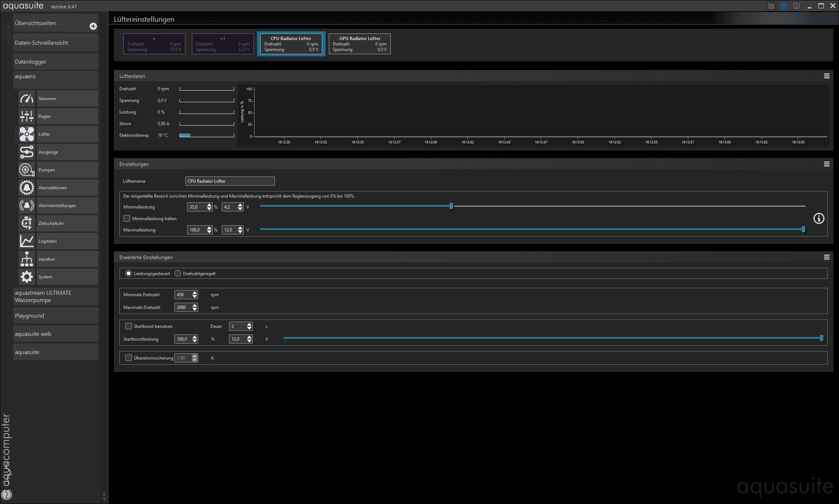This screenshot has height=504, width=839.
Task: Click the Minimalleistung slider handle
Action: pos(451,206)
